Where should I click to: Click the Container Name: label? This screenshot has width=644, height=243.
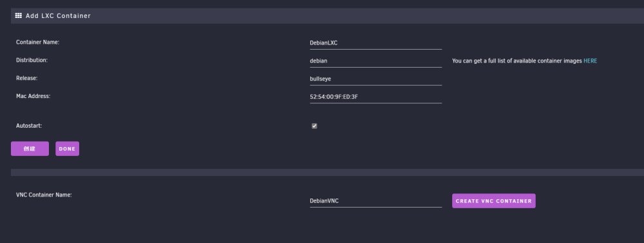38,42
